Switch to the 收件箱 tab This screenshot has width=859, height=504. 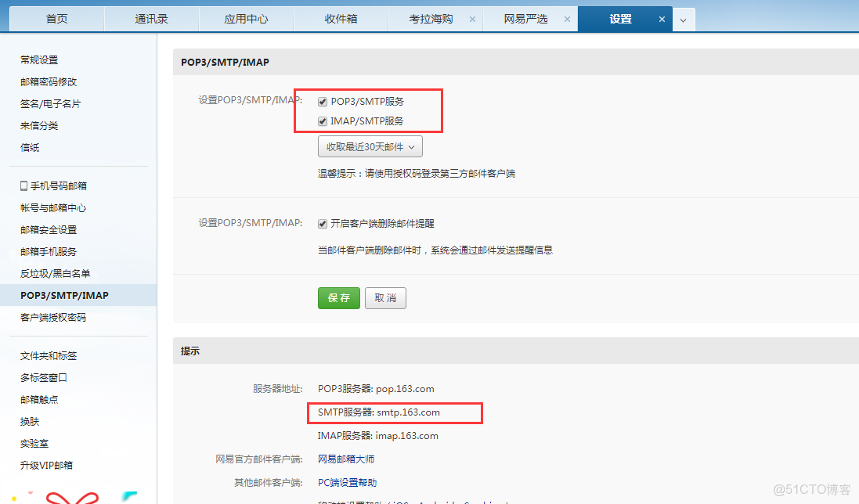341,18
